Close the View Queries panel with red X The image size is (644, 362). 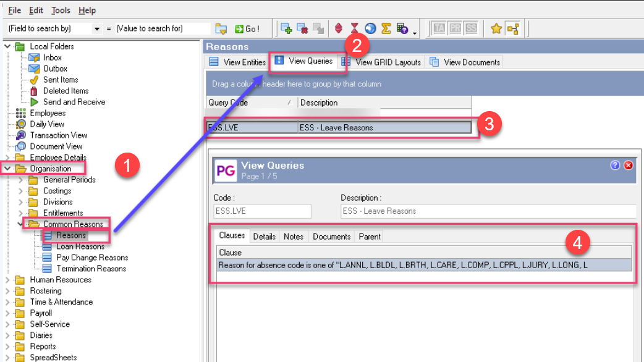(629, 165)
